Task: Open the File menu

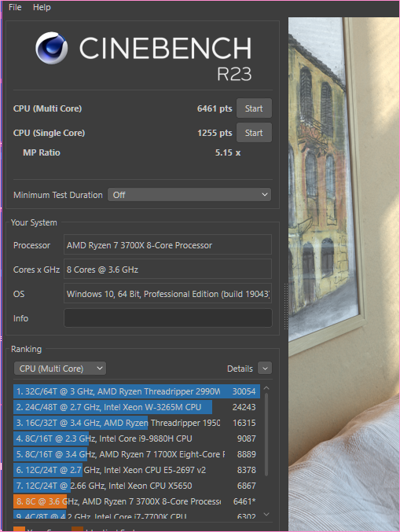Action: (x=15, y=7)
